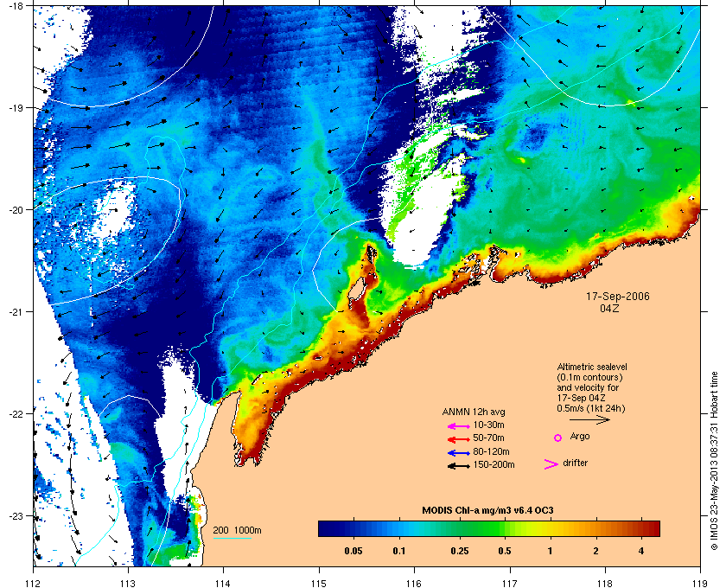726x588 pixels.
Task: Click the latitude axis label '-20'
Action: click(16, 210)
